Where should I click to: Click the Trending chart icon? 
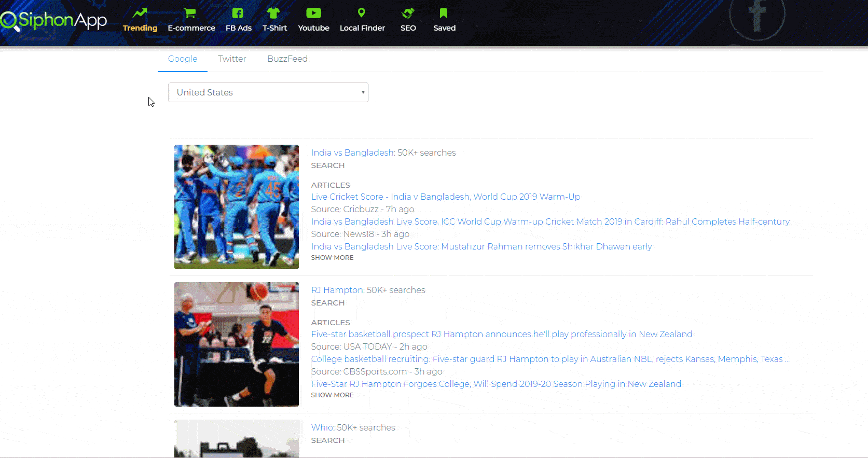(140, 13)
